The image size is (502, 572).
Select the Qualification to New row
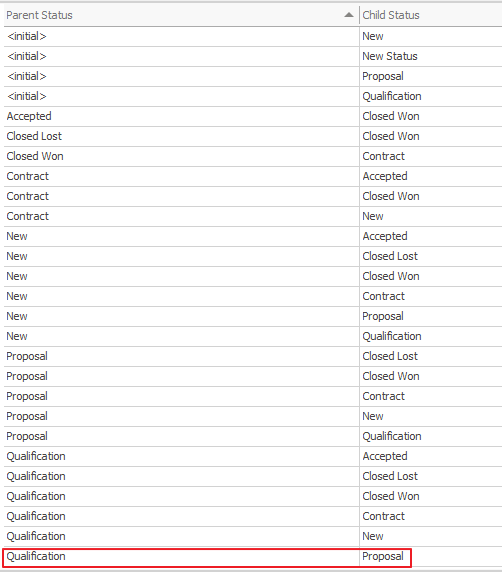[253, 536]
